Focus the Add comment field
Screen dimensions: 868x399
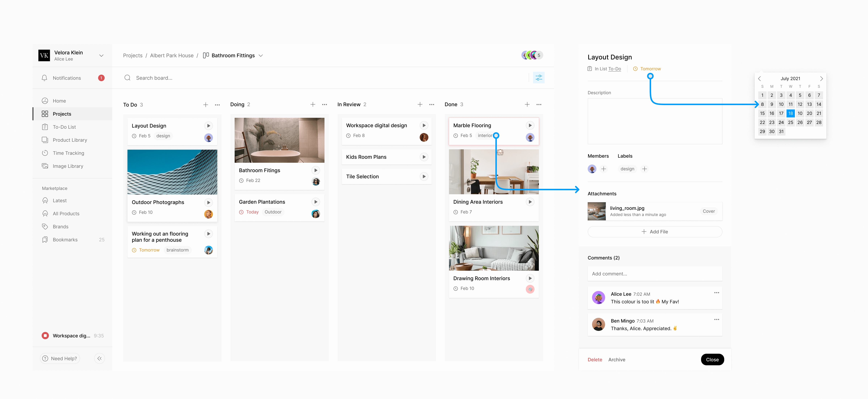point(655,274)
